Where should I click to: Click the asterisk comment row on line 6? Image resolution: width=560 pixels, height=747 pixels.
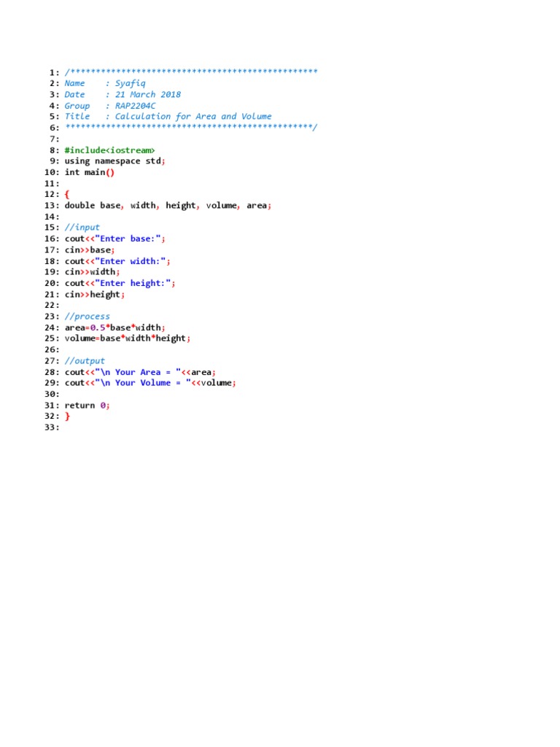point(191,127)
